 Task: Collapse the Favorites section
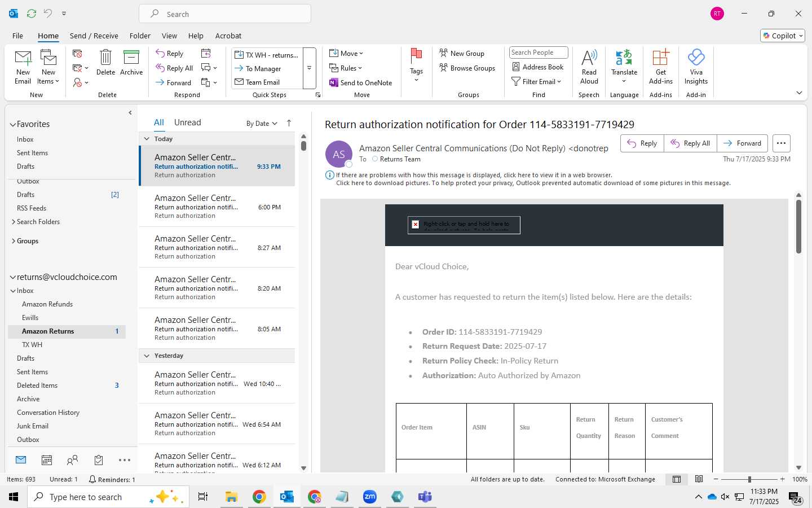[x=13, y=124]
